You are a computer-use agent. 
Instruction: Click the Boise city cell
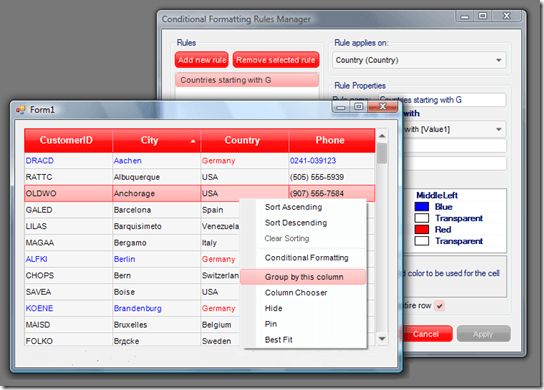[x=156, y=292]
